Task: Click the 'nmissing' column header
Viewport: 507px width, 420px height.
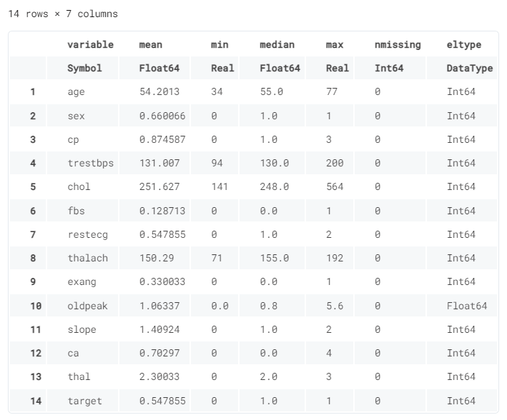Action: pyautogui.click(x=397, y=44)
